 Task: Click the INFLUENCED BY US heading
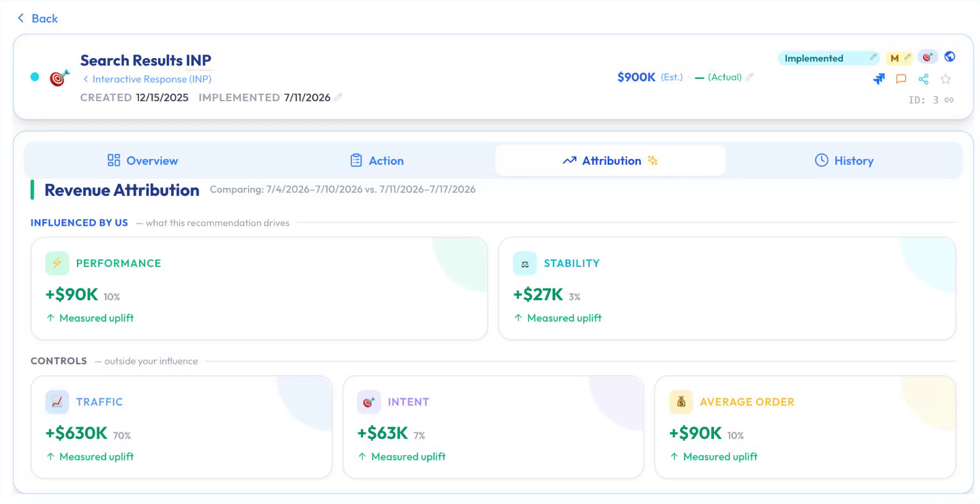tap(79, 223)
